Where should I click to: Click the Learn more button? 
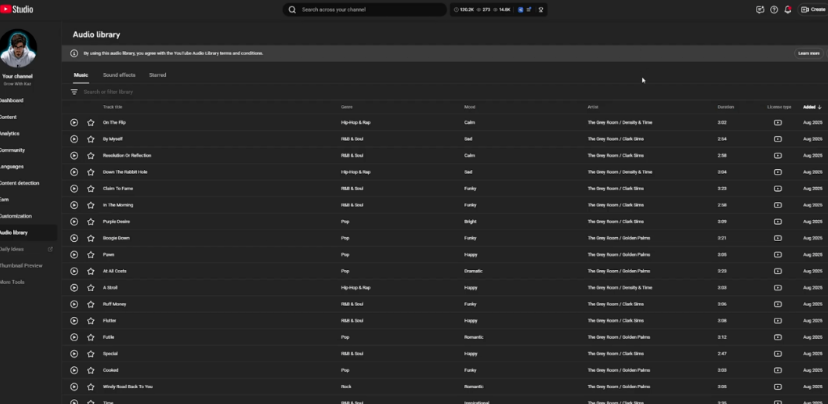pos(807,53)
